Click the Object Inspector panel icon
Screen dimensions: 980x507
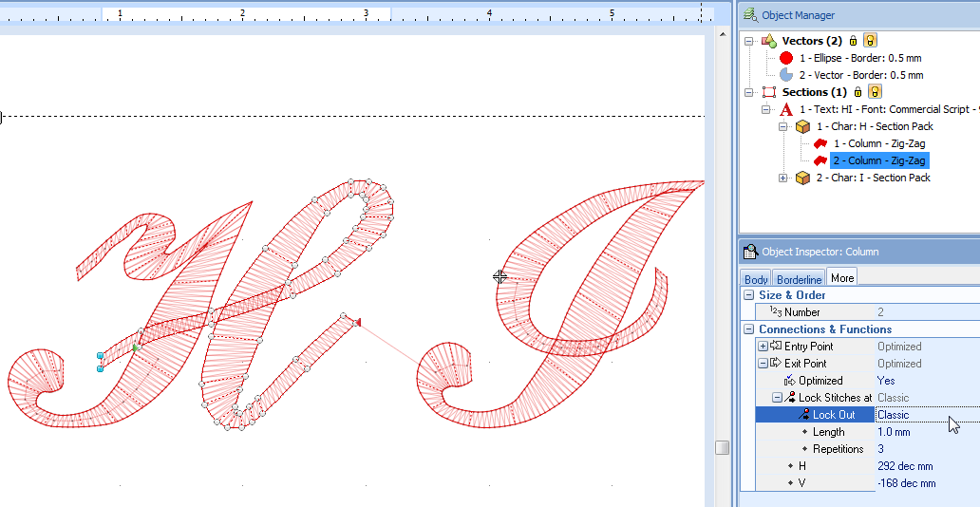pyautogui.click(x=750, y=252)
